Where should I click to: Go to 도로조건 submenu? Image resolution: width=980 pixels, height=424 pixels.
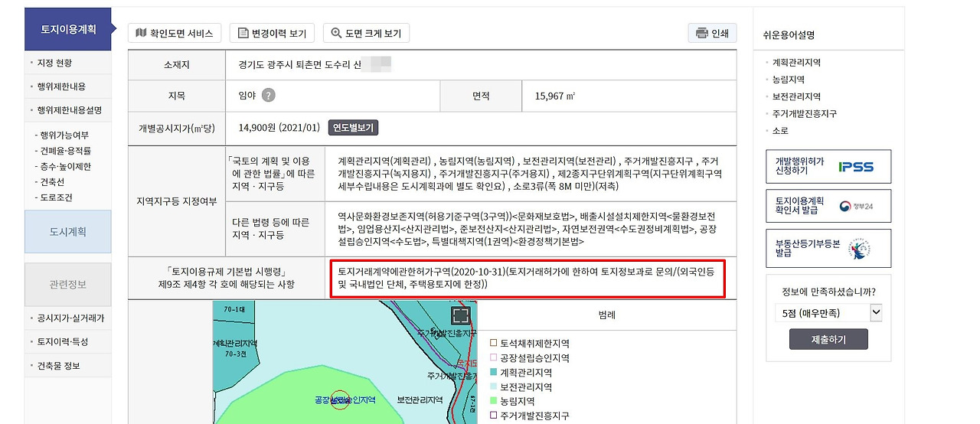coord(58,197)
